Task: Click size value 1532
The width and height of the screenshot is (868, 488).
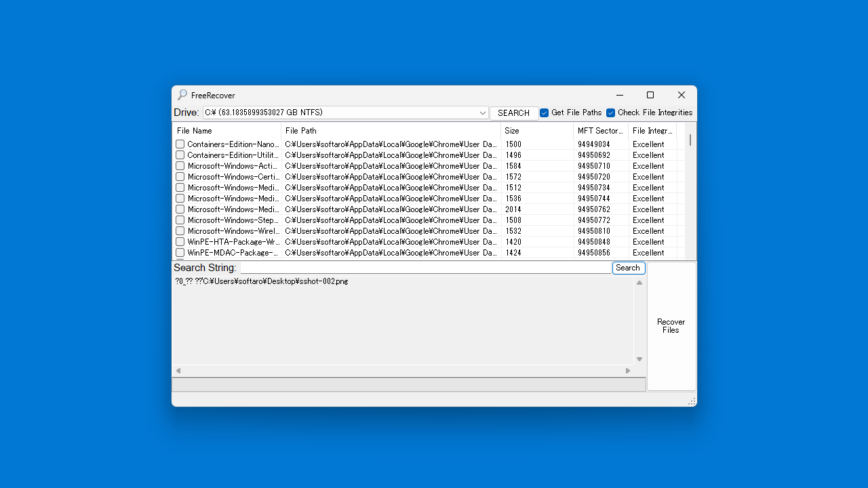Action: (x=513, y=231)
